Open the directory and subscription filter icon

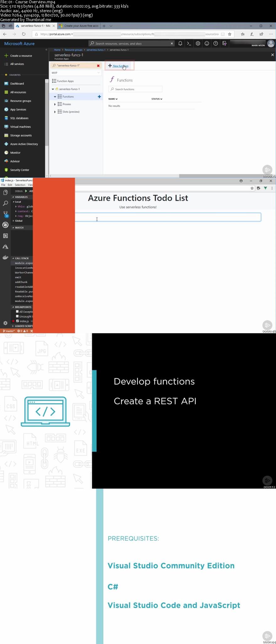click(x=224, y=43)
